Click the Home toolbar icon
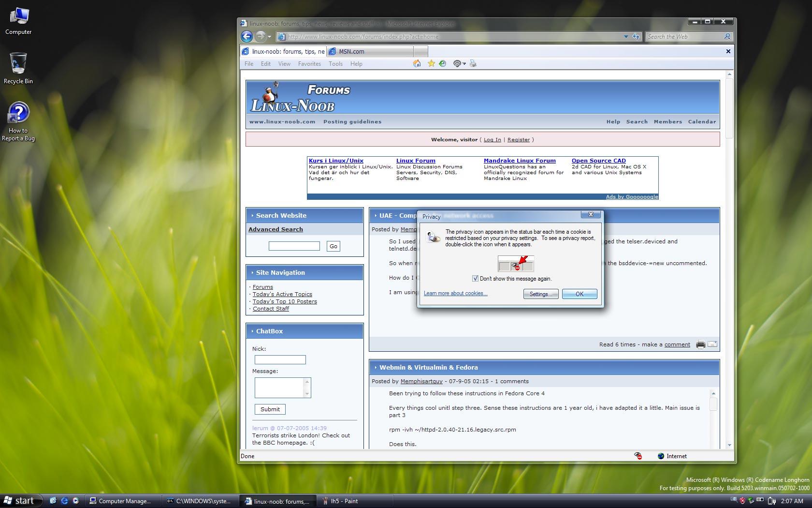The width and height of the screenshot is (812, 508). pos(417,63)
